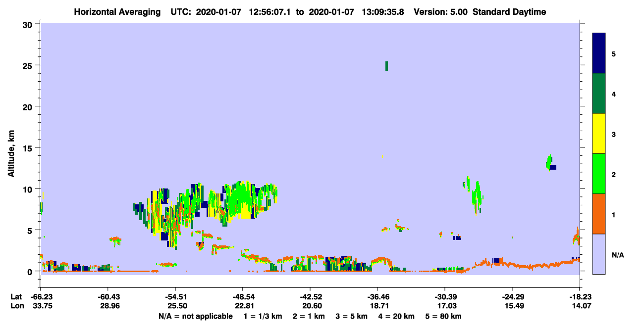Click the lavender N/A colorbar segment
This screenshot has width=644, height=330.
pos(599,254)
